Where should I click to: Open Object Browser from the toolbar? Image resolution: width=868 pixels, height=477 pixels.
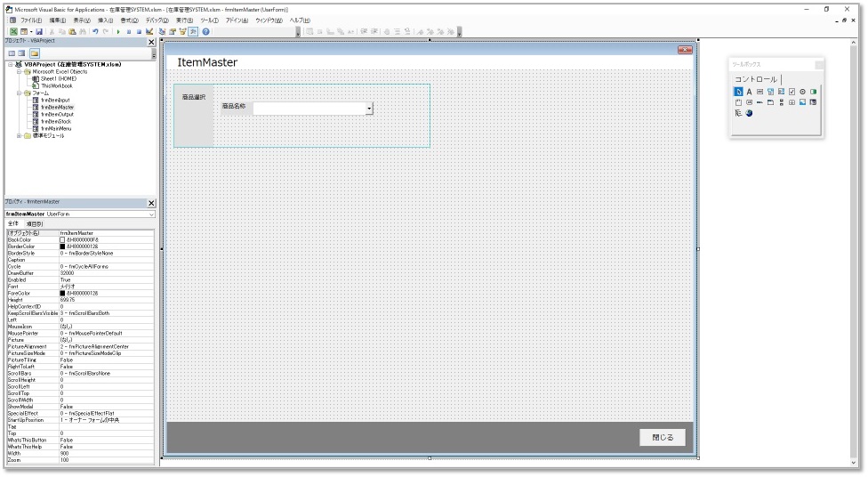tap(182, 31)
